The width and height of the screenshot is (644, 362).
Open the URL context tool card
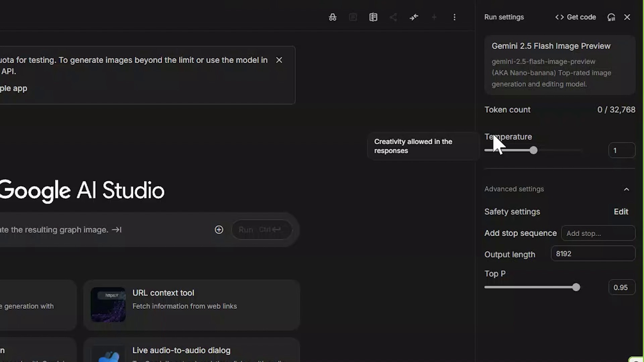[x=192, y=305]
